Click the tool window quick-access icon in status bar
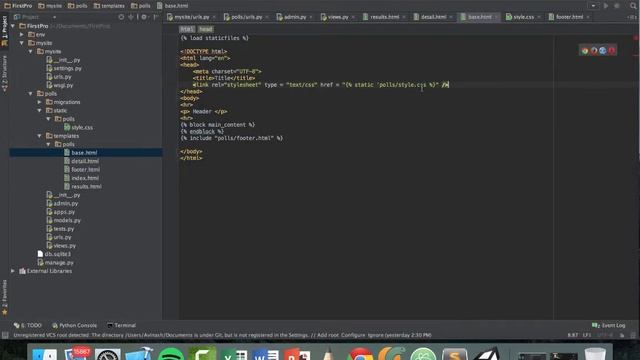Image resolution: width=640 pixels, height=360 pixels. click(x=5, y=335)
